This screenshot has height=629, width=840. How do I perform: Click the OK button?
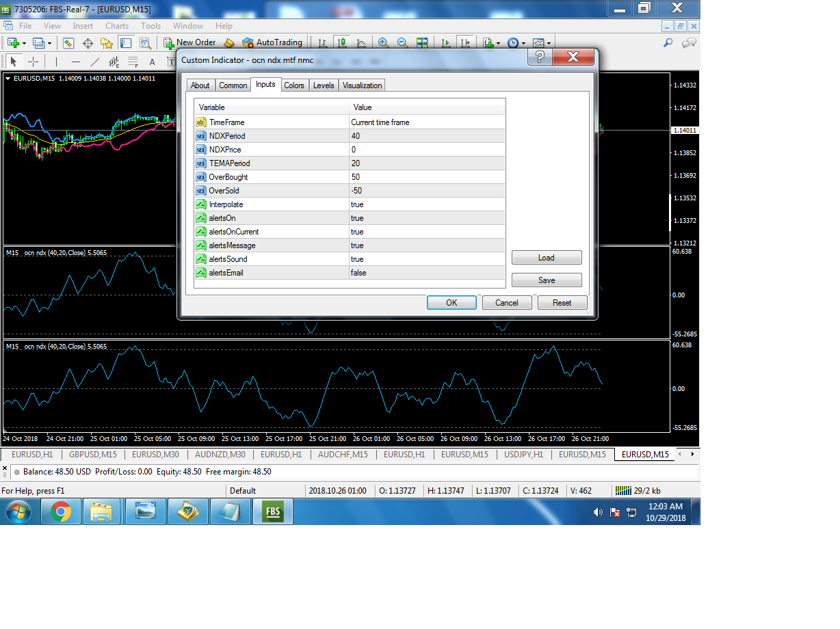click(x=451, y=303)
